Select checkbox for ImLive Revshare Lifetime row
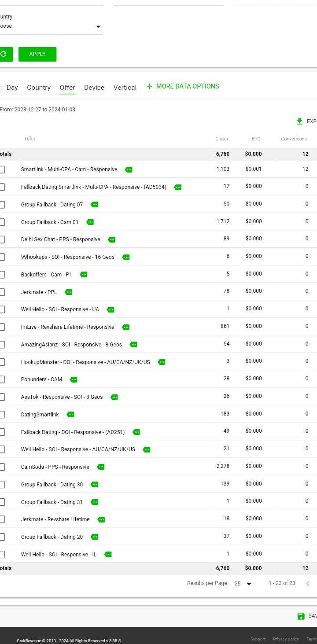Screen dimensions: 317x644 [2, 327]
